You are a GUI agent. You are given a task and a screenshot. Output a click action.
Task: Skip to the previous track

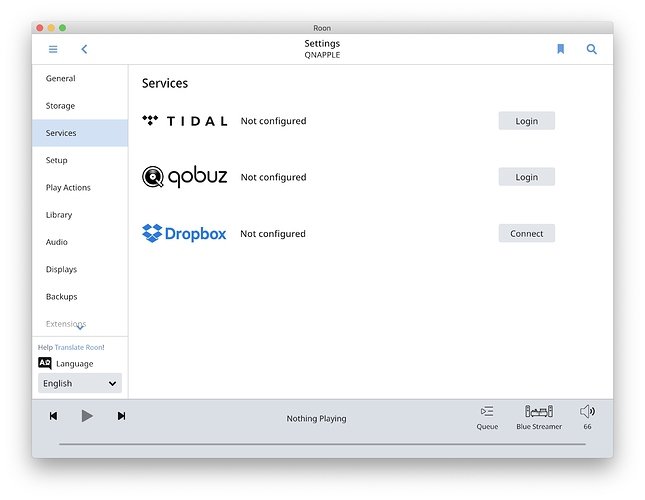(53, 416)
